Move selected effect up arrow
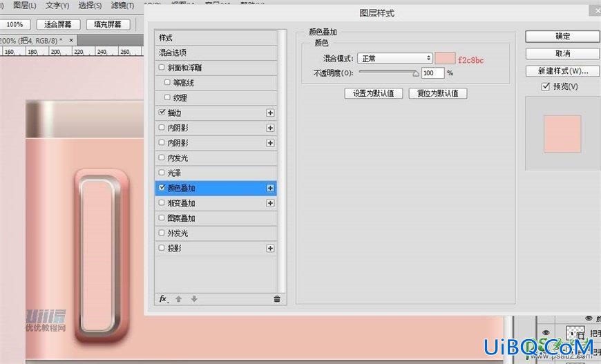This screenshot has width=601, height=364. pyautogui.click(x=179, y=299)
